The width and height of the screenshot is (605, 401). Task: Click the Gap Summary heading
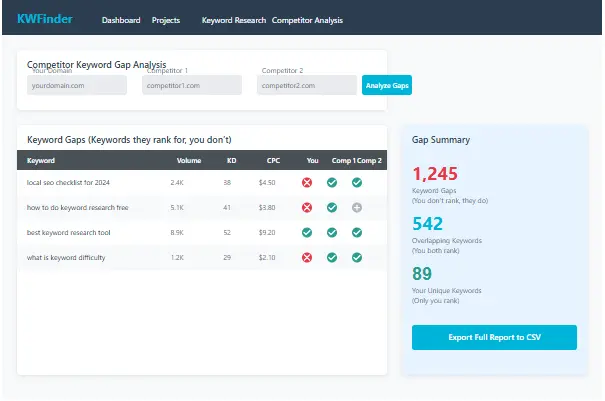(441, 140)
